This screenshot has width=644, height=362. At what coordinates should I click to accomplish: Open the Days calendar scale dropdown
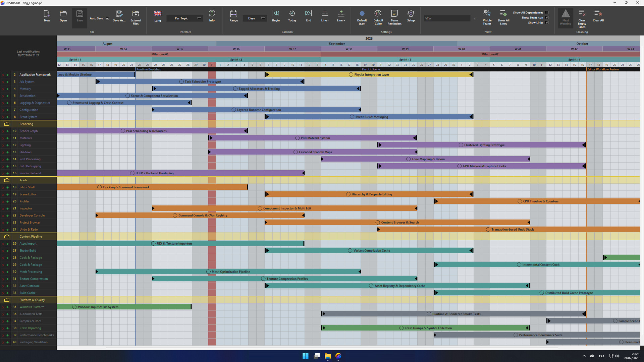(x=255, y=18)
